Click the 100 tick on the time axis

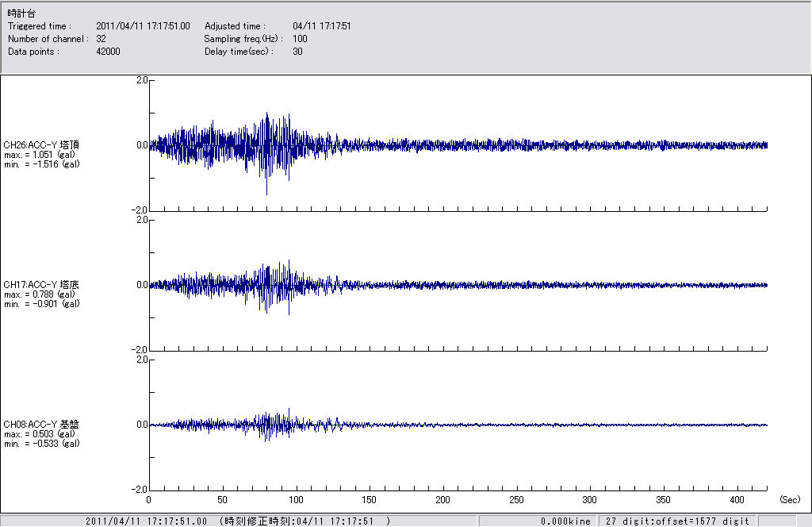[296, 500]
